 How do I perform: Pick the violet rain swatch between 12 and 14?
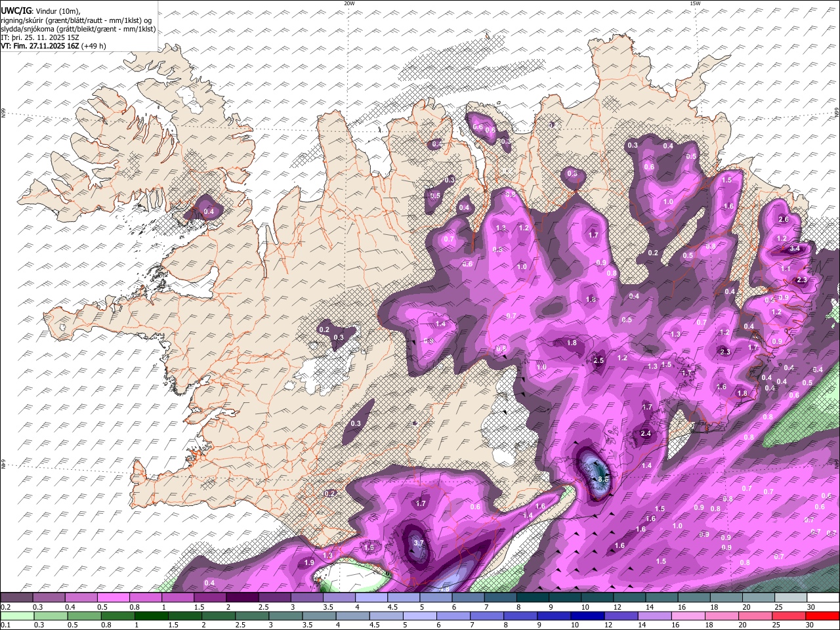[621, 616]
